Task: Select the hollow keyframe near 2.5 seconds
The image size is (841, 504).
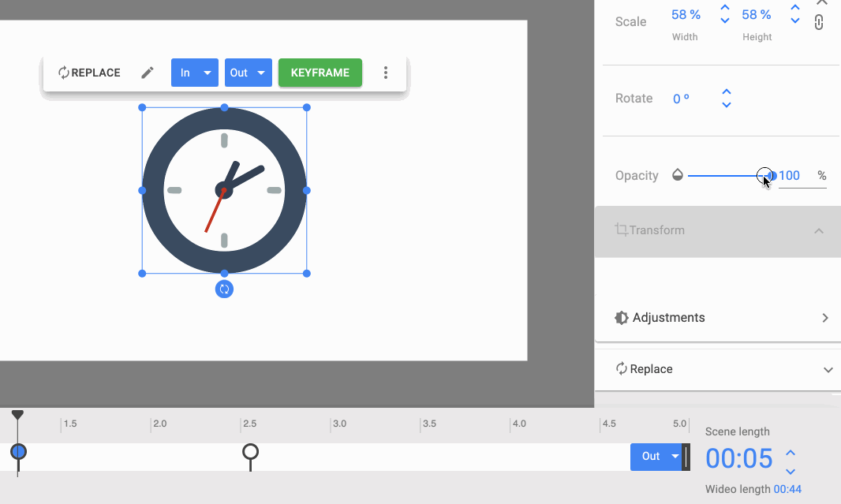Action: (250, 452)
